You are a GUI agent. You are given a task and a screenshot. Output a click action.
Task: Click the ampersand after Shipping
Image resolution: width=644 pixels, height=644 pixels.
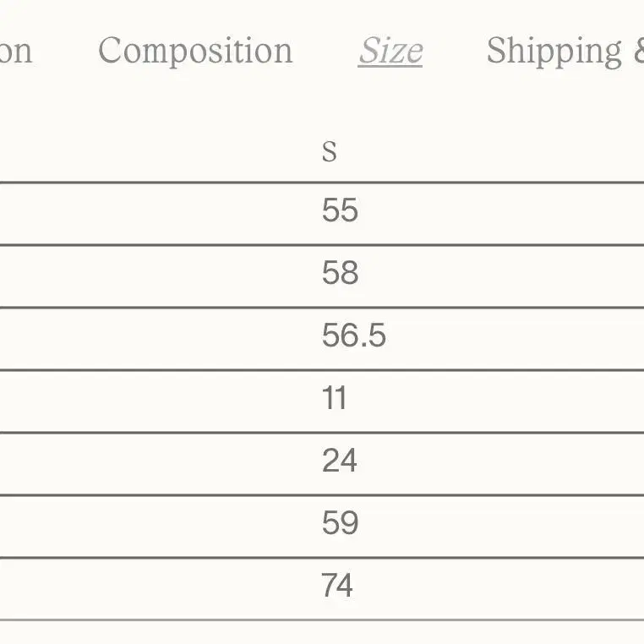pos(640,50)
